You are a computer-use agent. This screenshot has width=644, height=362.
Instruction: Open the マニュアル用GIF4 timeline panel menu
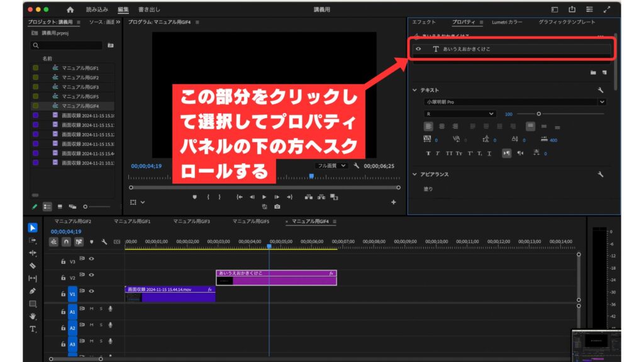[x=335, y=222]
